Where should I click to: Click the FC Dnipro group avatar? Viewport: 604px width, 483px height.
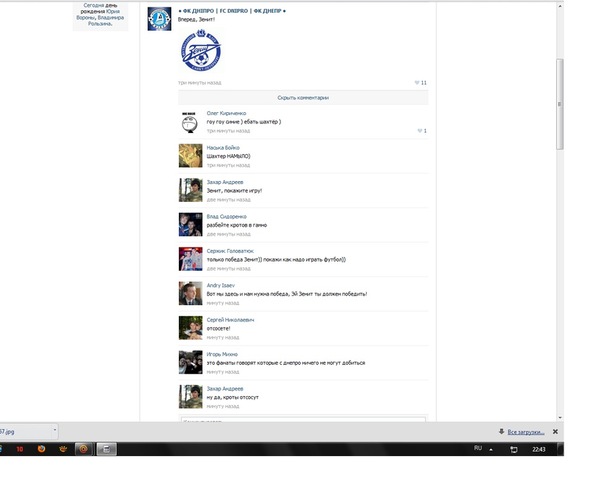click(158, 18)
